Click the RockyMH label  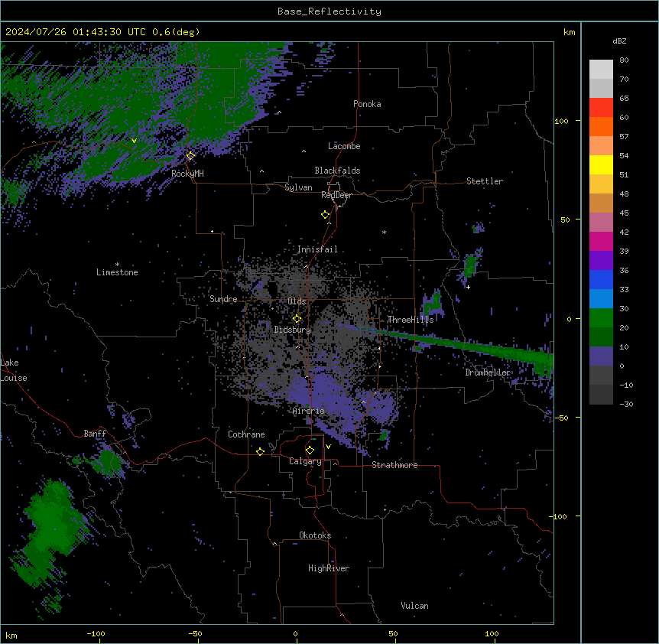(x=187, y=174)
